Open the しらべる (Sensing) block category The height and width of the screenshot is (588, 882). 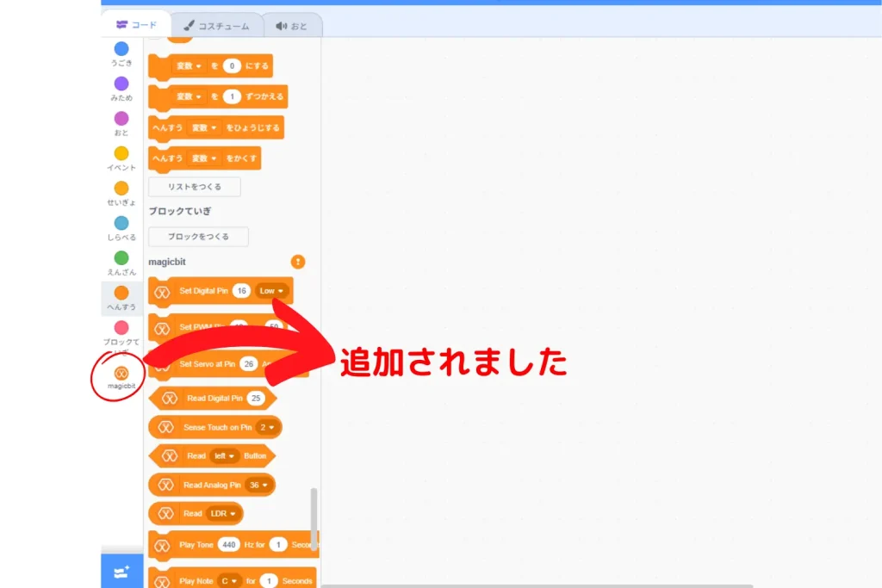121,223
